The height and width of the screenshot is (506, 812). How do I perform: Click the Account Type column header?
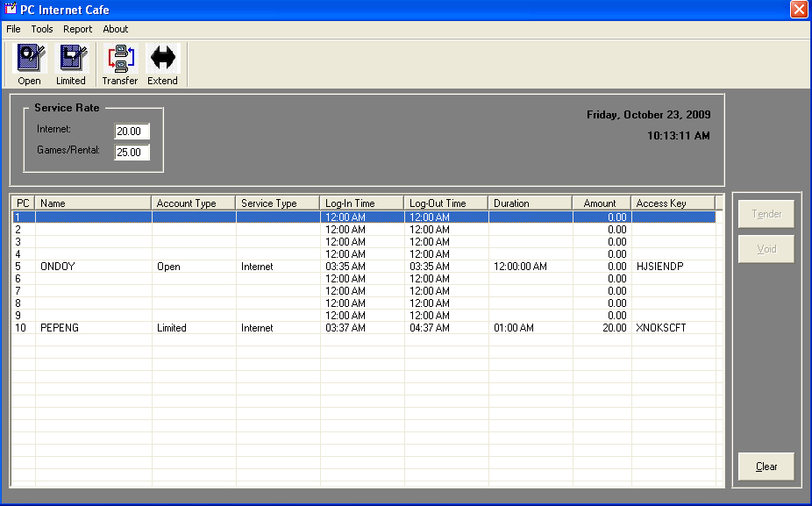[193, 203]
